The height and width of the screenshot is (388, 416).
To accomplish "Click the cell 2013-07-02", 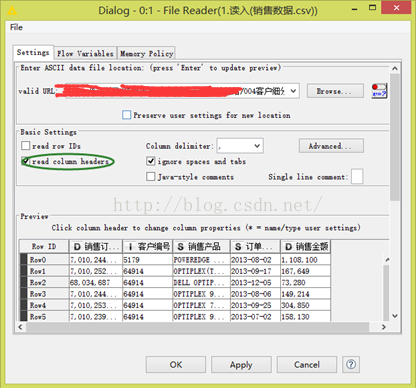I will click(x=255, y=316).
